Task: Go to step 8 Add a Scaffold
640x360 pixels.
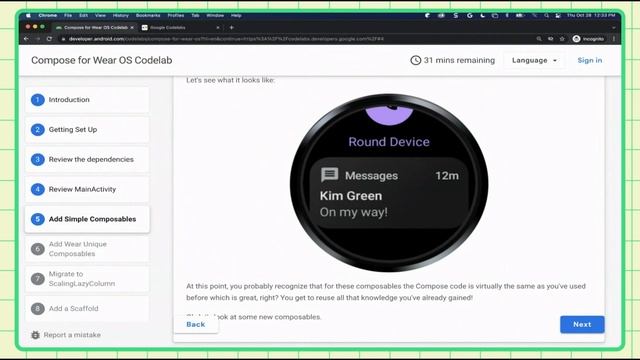Action: pos(87,309)
